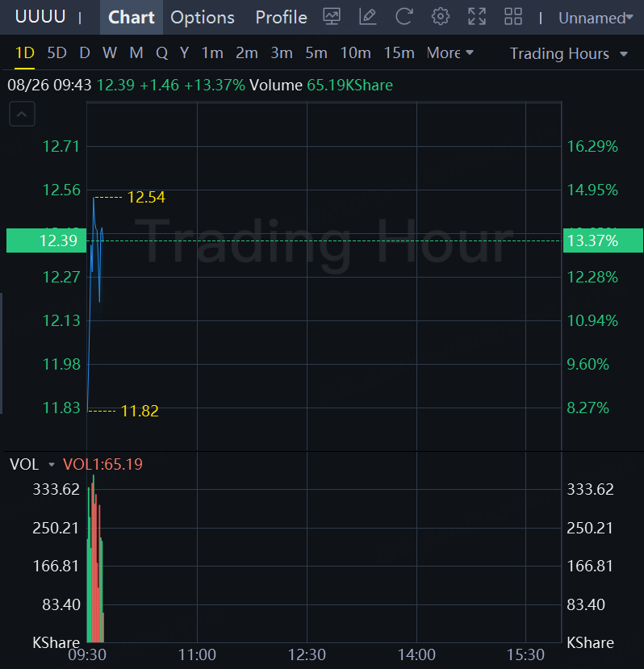
Task: Select the 3m interval
Action: pos(282,53)
